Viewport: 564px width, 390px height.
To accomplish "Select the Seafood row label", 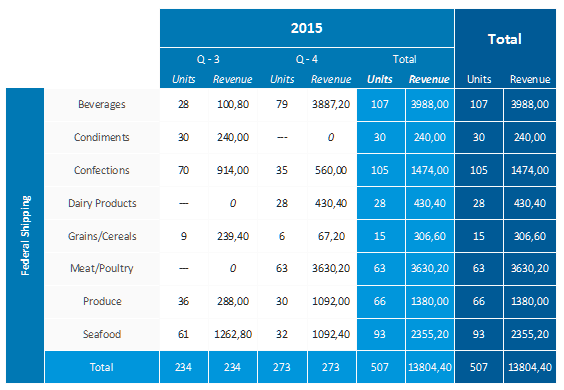I will coord(102,334).
